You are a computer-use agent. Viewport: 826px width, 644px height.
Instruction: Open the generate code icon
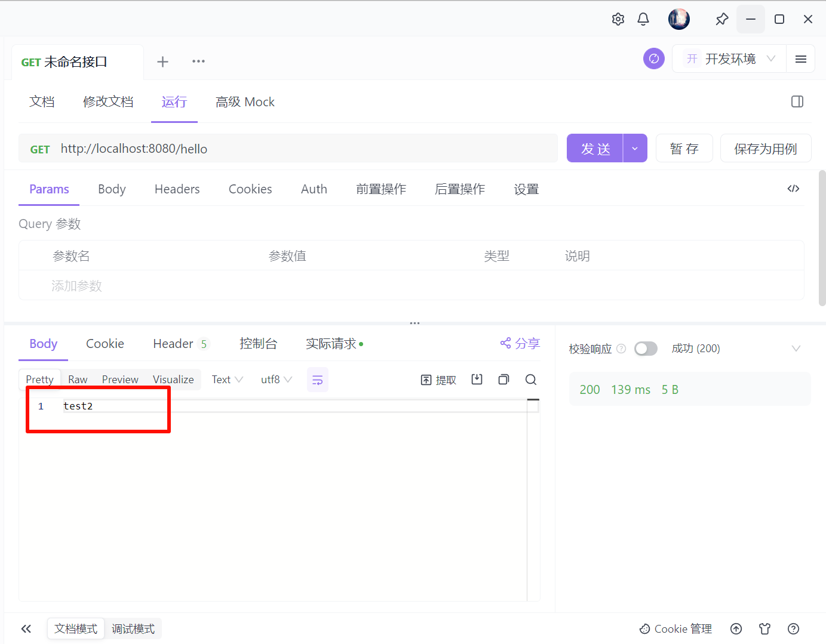[x=793, y=189]
